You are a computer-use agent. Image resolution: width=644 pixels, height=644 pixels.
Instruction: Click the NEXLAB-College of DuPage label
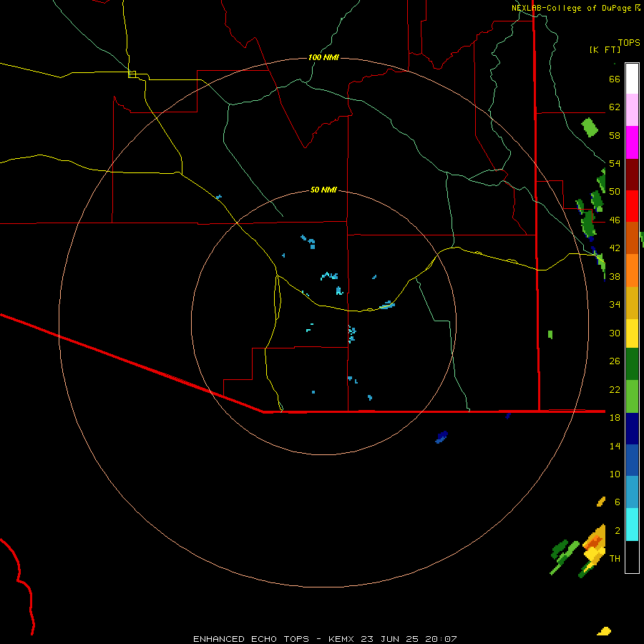point(571,8)
